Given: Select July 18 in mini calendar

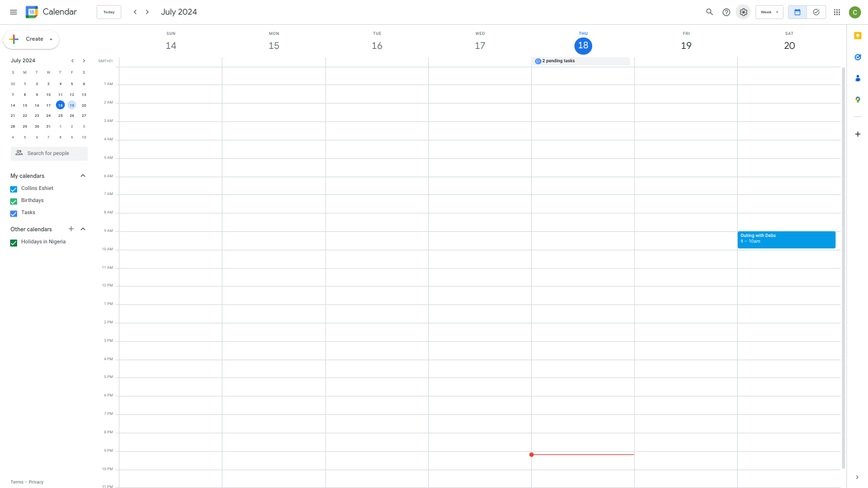Looking at the screenshot, I should click(60, 105).
